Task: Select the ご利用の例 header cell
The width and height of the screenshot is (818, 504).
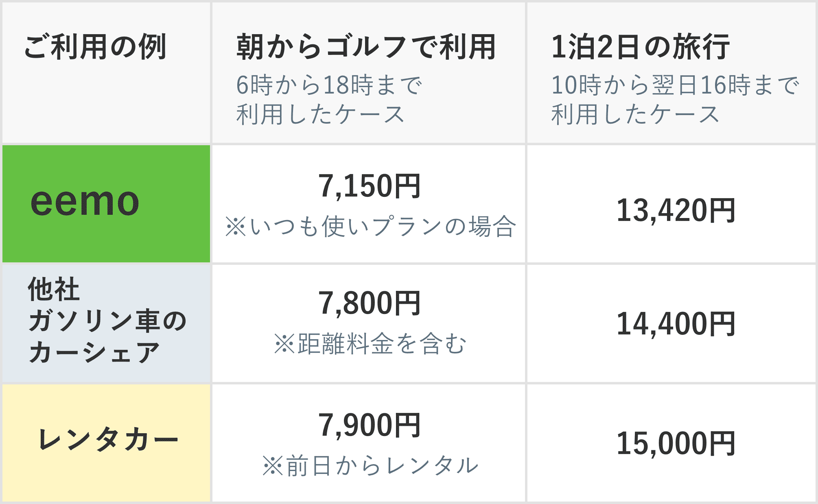Action: (106, 72)
